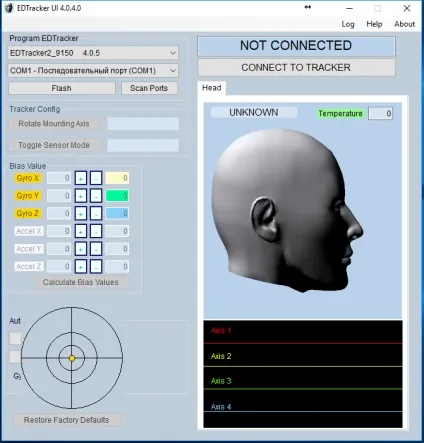Decrease Gyro X bias with minus
This screenshot has height=443, width=424.
pos(96,178)
